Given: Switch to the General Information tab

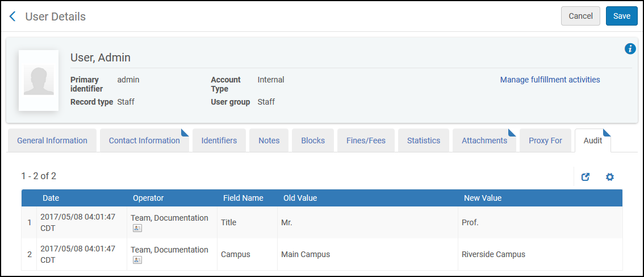Looking at the screenshot, I should tap(52, 140).
